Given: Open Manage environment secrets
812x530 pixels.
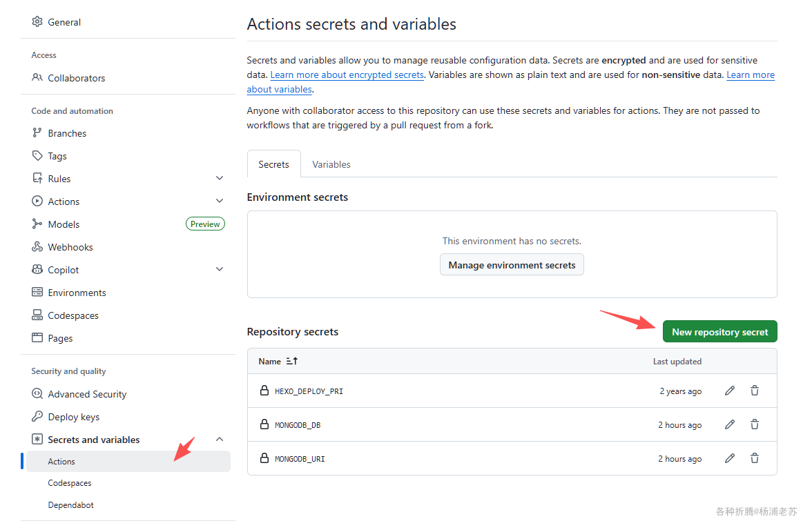Looking at the screenshot, I should click(512, 265).
